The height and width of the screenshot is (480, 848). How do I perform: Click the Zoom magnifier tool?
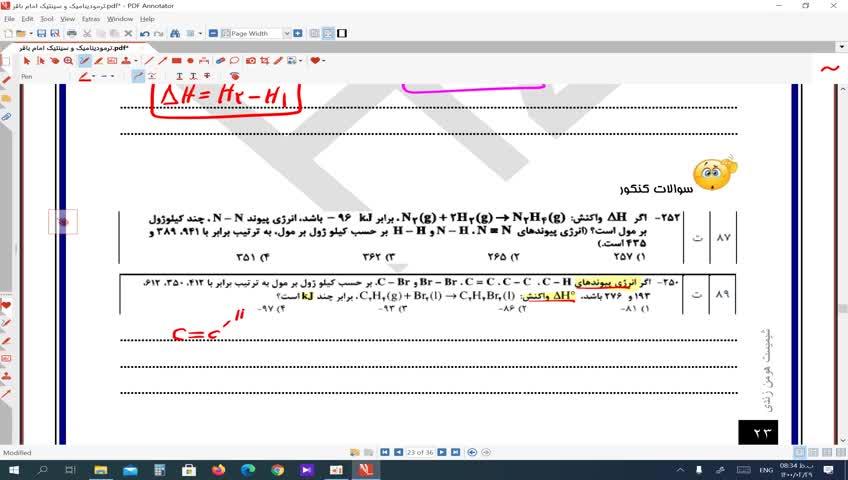click(x=68, y=61)
